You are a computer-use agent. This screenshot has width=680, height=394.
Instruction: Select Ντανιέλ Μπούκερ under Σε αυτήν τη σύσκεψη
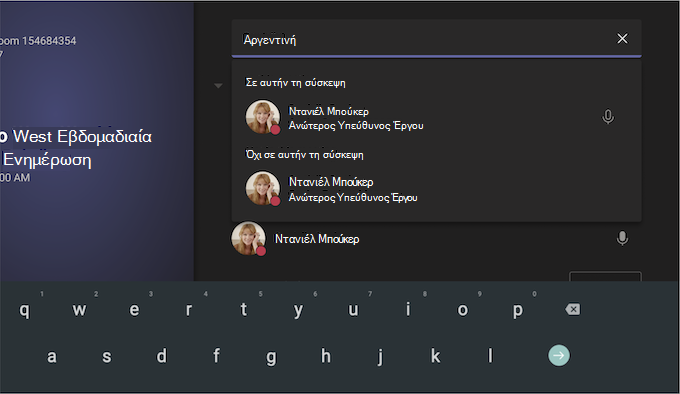436,117
